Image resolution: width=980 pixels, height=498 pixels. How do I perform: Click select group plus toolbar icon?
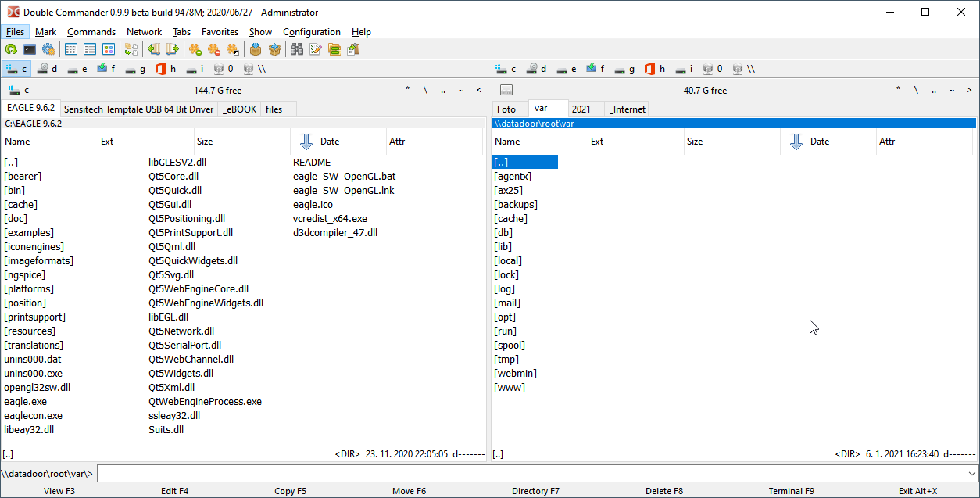195,49
